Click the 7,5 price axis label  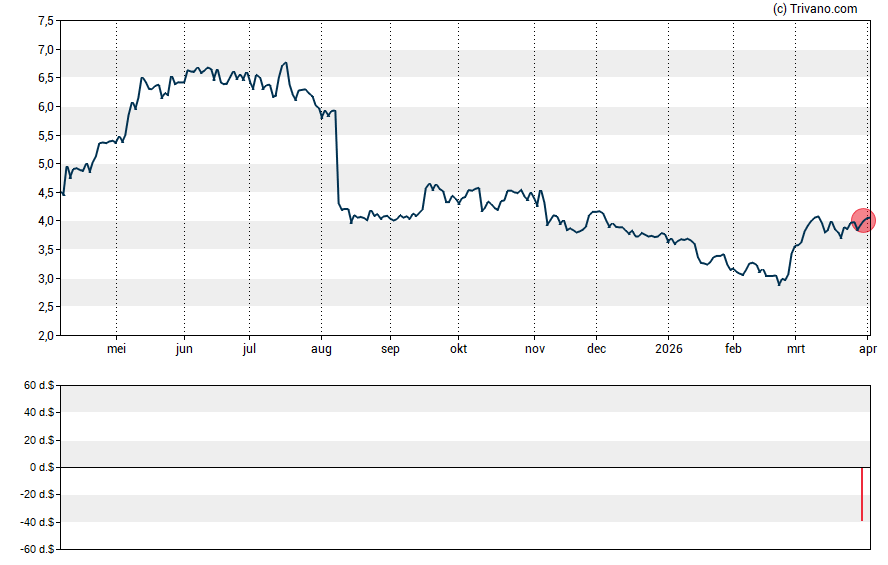click(45, 21)
